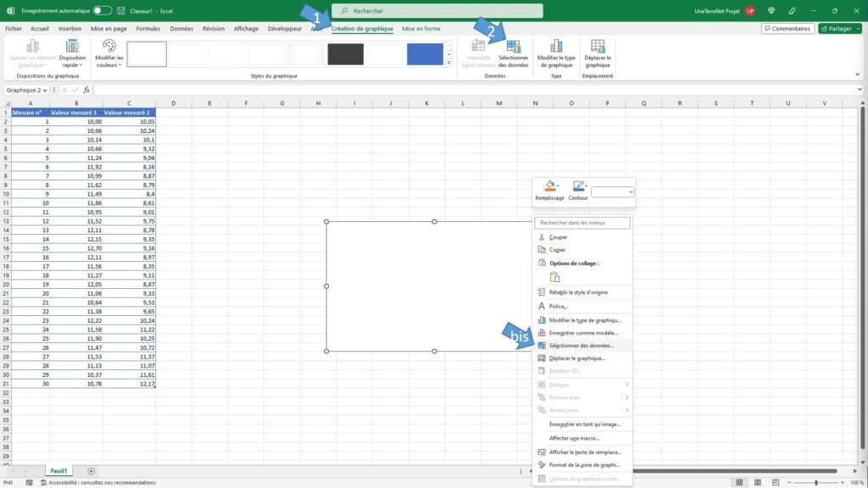The image size is (868, 488).
Task: Open the Contour dropdown arrow
Action: [x=587, y=186]
